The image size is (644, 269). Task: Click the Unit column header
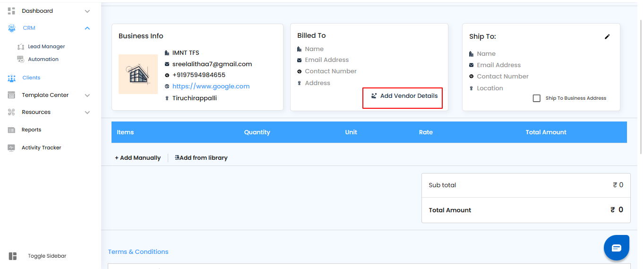coord(351,132)
